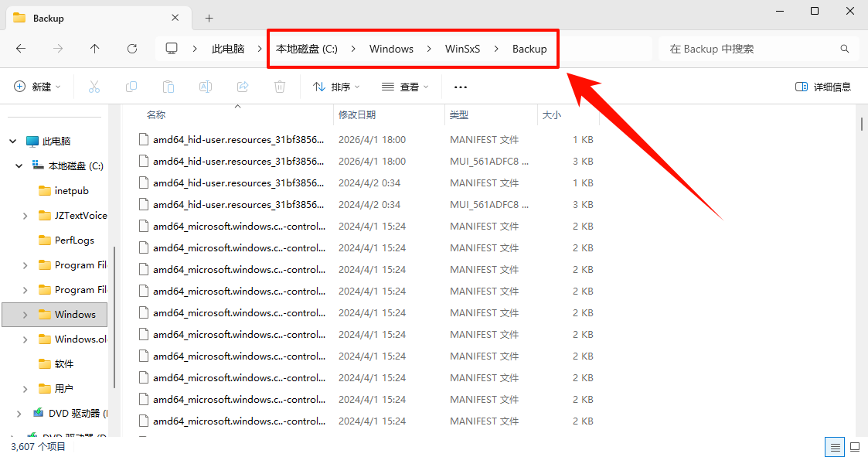Navigate to WinSxS via breadcrumb
The image size is (868, 457).
tap(463, 48)
